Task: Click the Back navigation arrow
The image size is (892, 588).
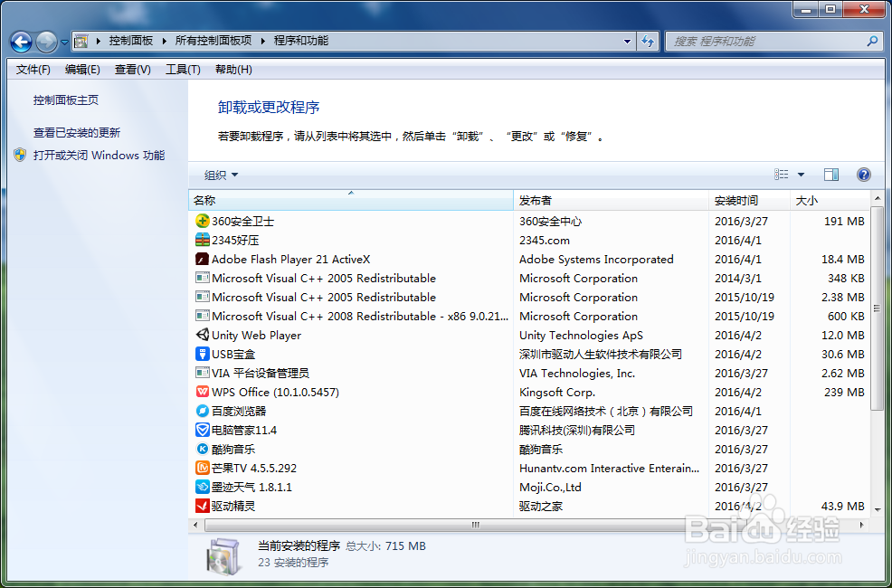Action: pos(21,42)
